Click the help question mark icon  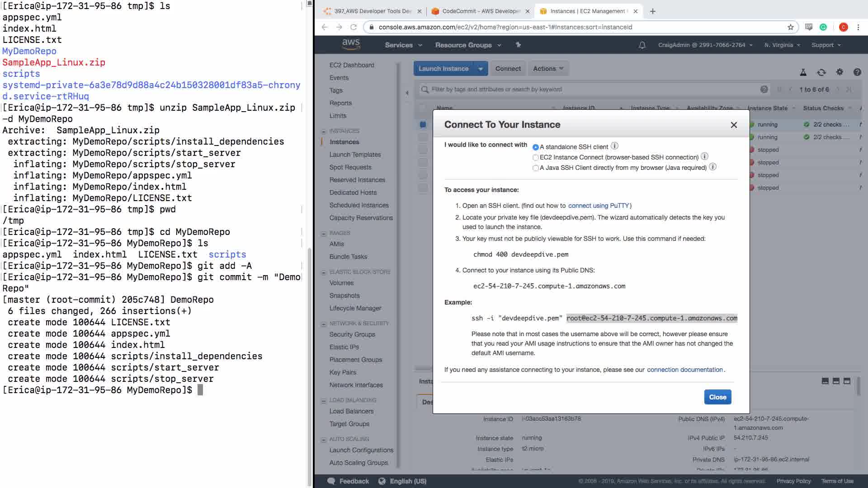857,72
